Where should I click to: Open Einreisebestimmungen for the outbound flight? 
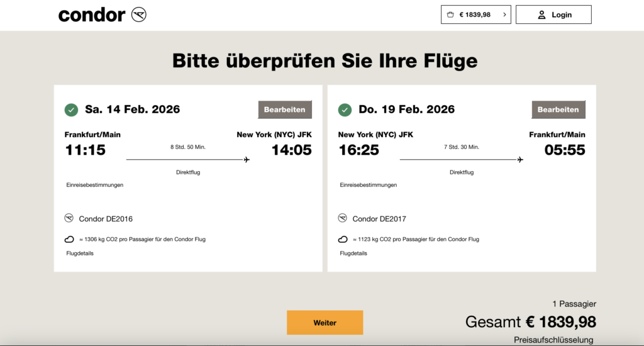(95, 185)
